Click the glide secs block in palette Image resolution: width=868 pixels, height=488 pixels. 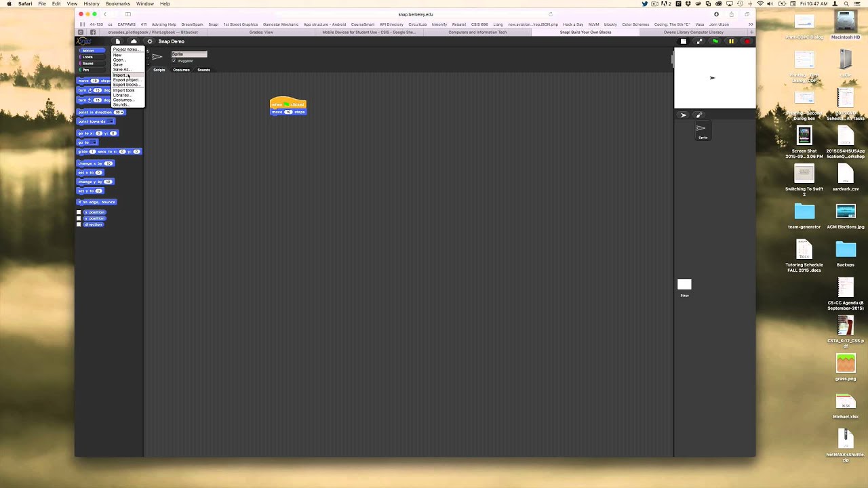tap(109, 152)
